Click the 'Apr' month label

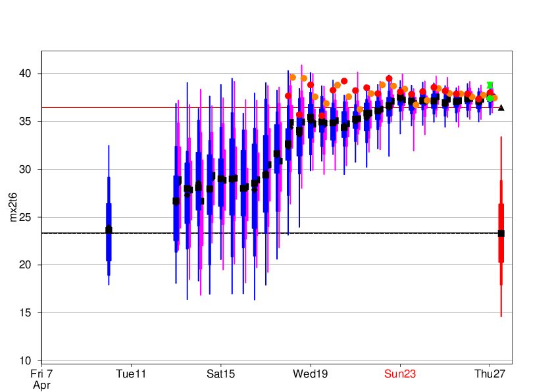coord(41,385)
